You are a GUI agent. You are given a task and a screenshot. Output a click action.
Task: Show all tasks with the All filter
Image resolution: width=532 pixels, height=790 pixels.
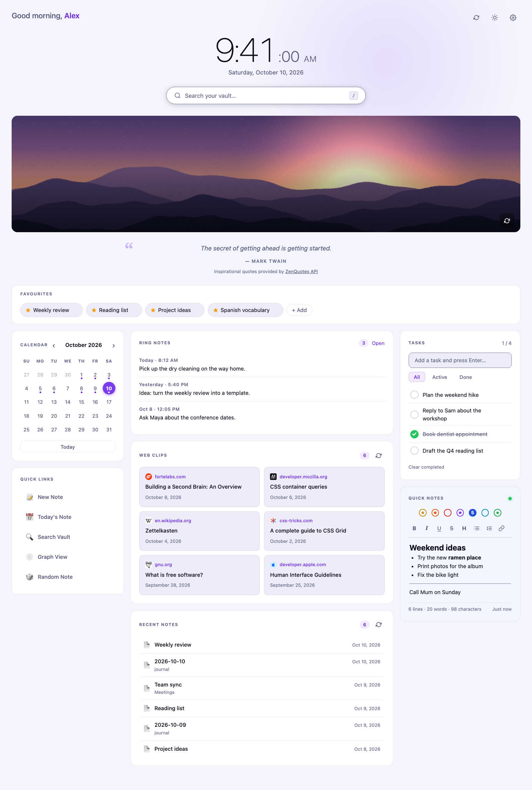click(417, 377)
